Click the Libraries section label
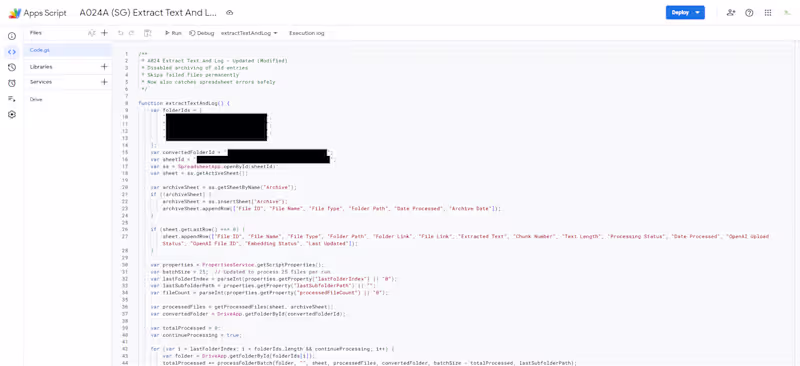Viewport: 800px width, 366px height. tap(41, 66)
